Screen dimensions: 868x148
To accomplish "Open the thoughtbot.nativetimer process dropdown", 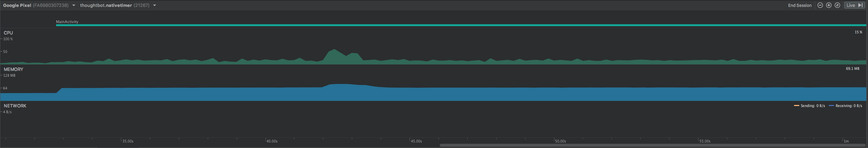I will (x=118, y=5).
